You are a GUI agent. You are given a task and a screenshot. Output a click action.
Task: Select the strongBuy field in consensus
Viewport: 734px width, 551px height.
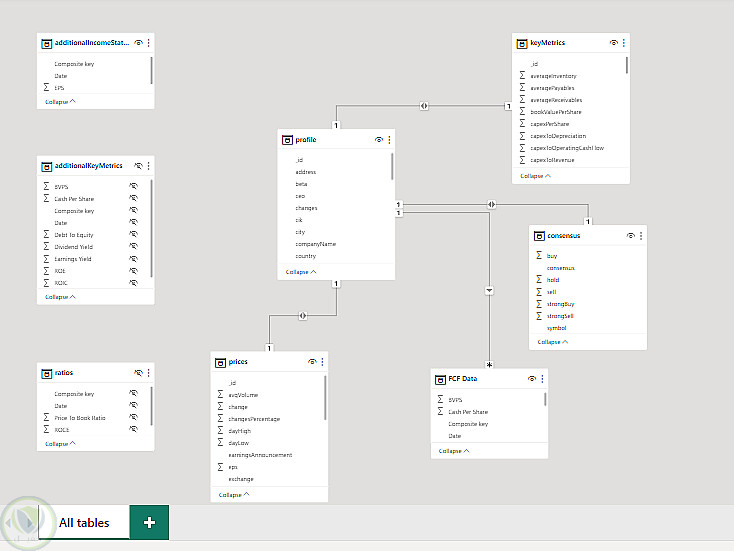pyautogui.click(x=561, y=304)
